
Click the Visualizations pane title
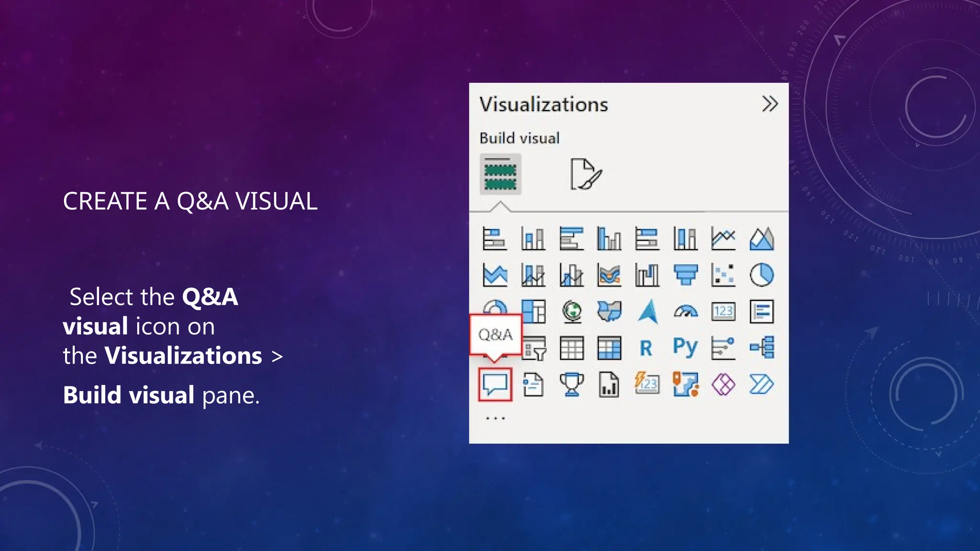544,104
